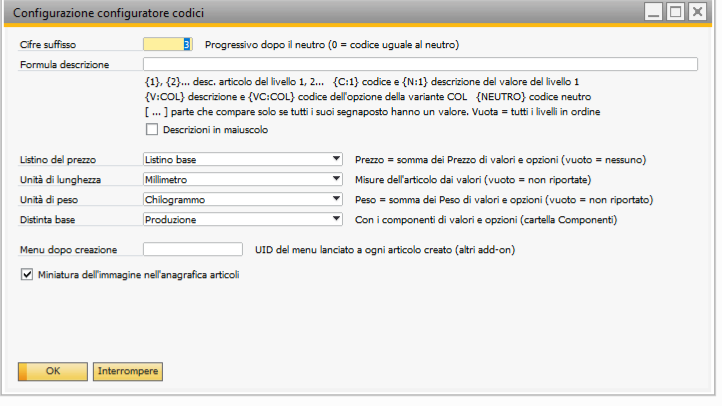Click the Menu dopo creazione label
This screenshot has width=722, height=406.
(68, 250)
